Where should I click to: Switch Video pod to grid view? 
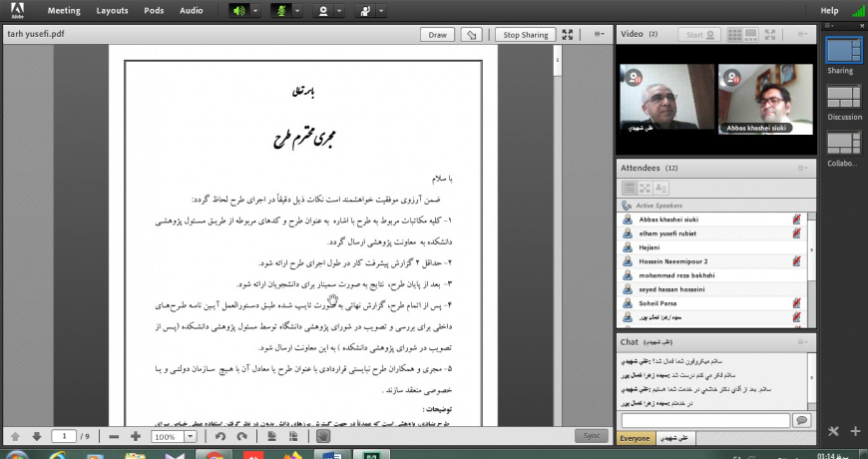pos(734,34)
